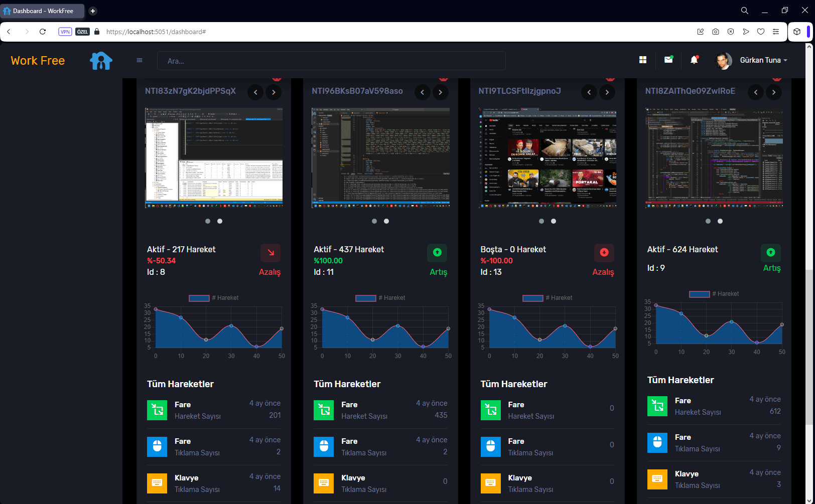This screenshot has width=815, height=504.
Task: Click green mouse movement icon in first card
Action: coord(157,410)
